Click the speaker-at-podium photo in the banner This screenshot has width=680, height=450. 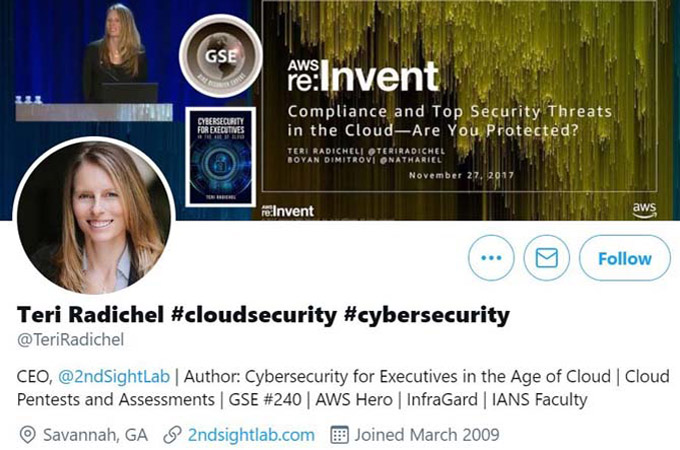pos(94,62)
